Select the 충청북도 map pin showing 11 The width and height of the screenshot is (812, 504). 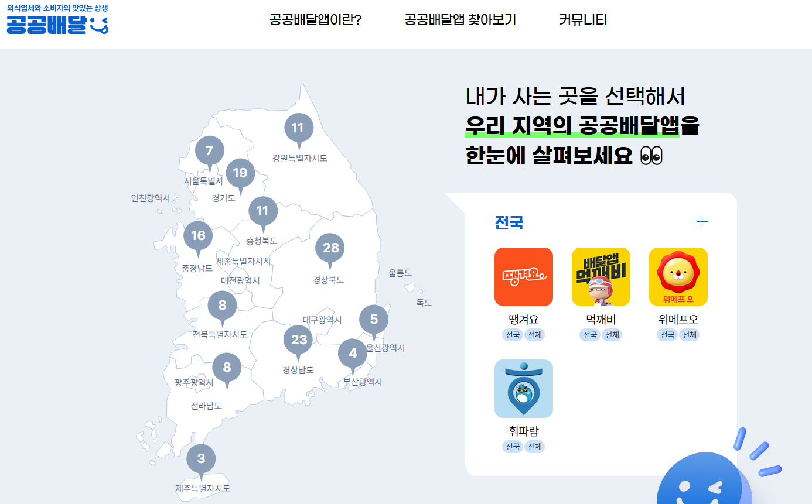click(262, 212)
